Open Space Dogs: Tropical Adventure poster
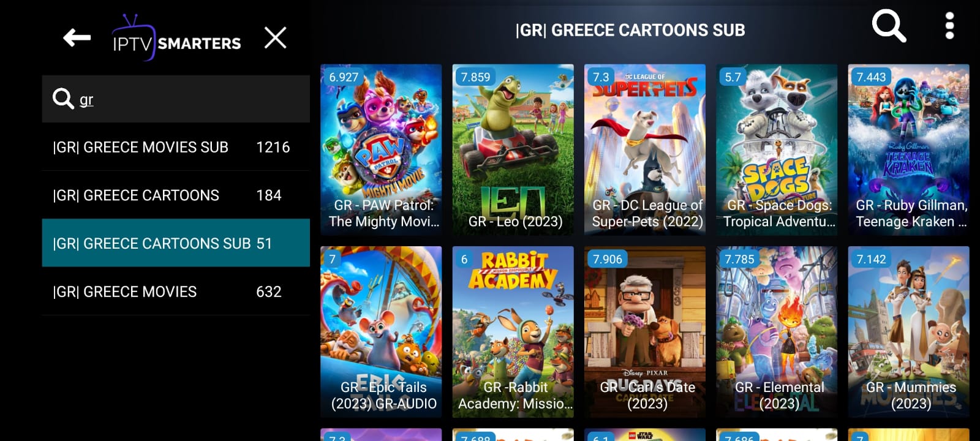Image resolution: width=980 pixels, height=441 pixels. point(777,149)
